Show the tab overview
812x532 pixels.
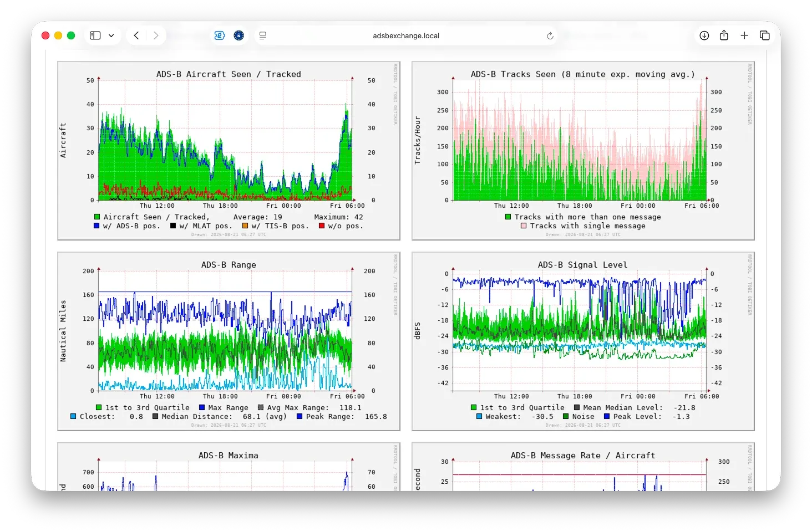765,35
